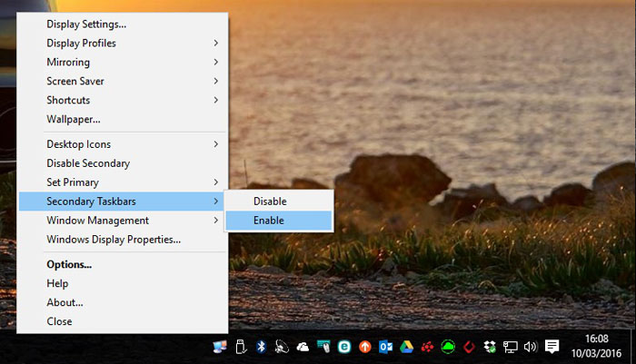Select Close at the menu bottom
This screenshot has width=636, height=364.
pyautogui.click(x=122, y=321)
